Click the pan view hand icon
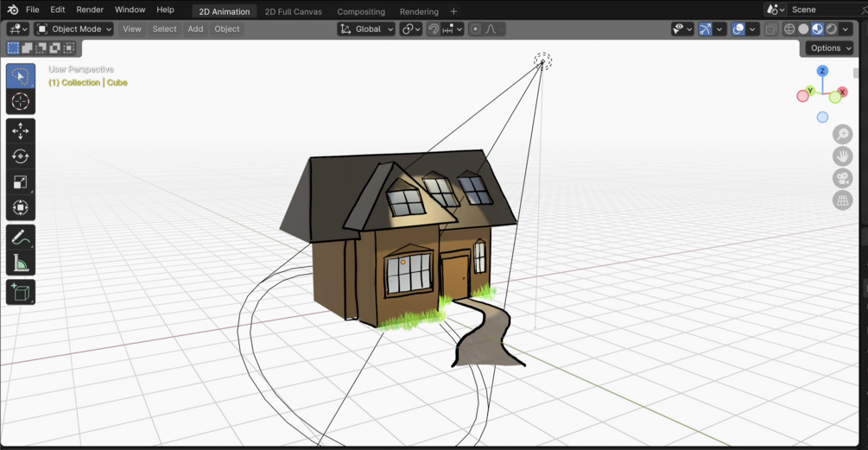The height and width of the screenshot is (450, 868). 843,156
